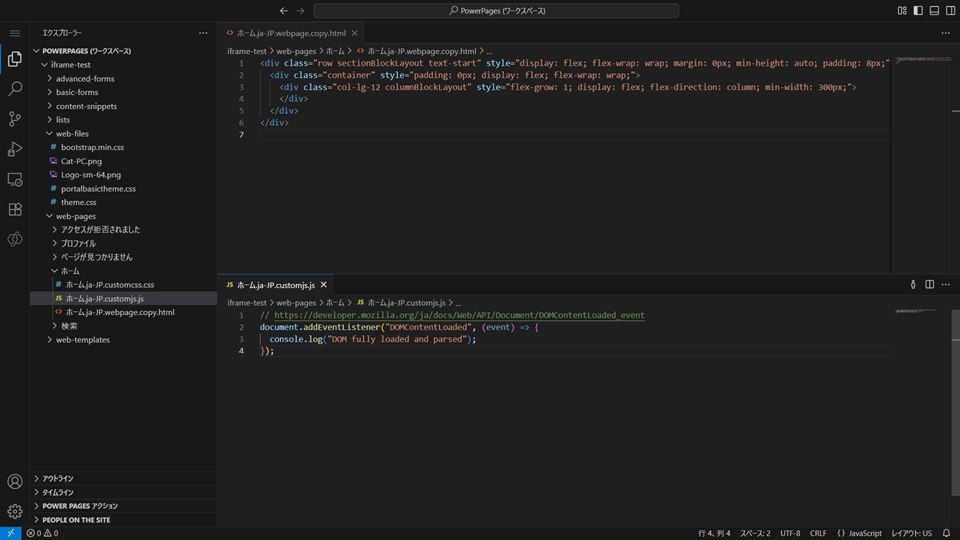
Task: Open the Extensions view
Action: 15,209
